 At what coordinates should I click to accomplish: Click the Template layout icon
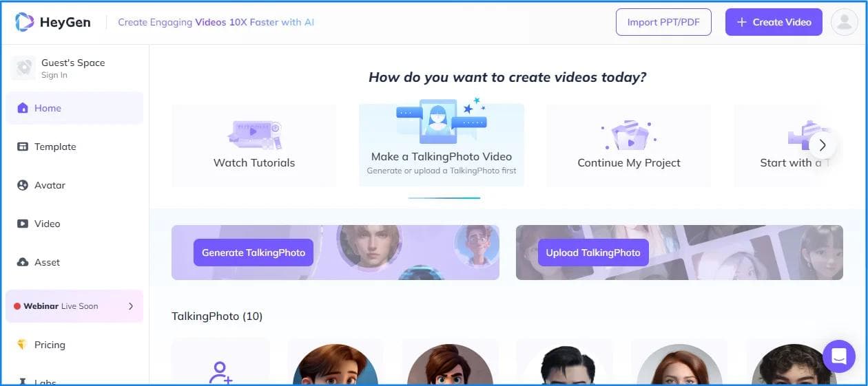click(x=23, y=147)
